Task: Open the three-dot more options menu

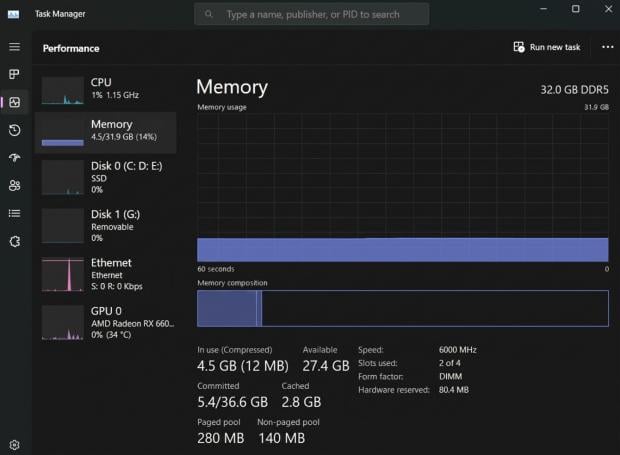Action: [607, 47]
